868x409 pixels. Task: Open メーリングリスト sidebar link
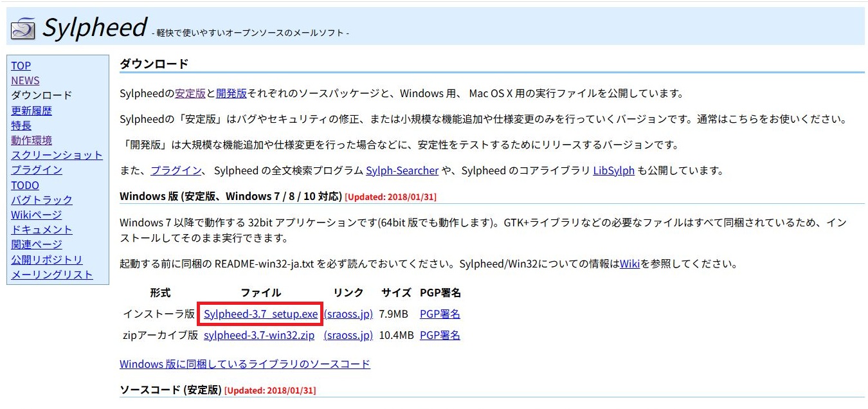(52, 275)
